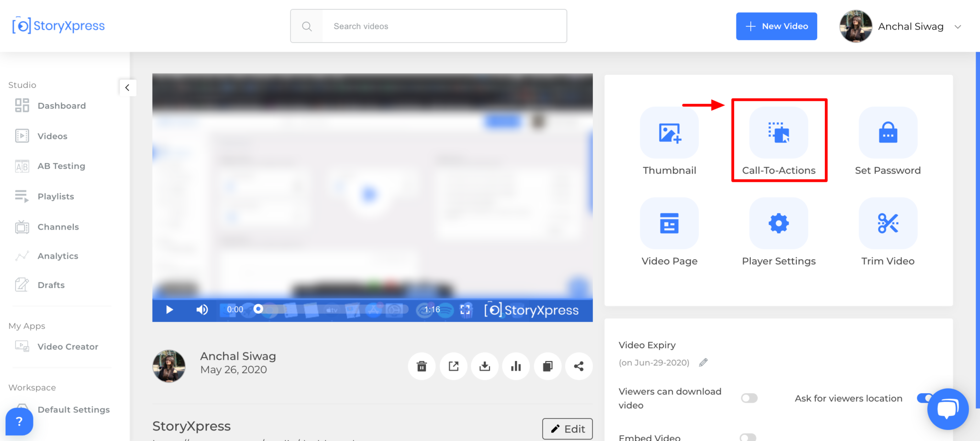Image resolution: width=980 pixels, height=441 pixels.
Task: Click the Edit title button
Action: pyautogui.click(x=567, y=429)
